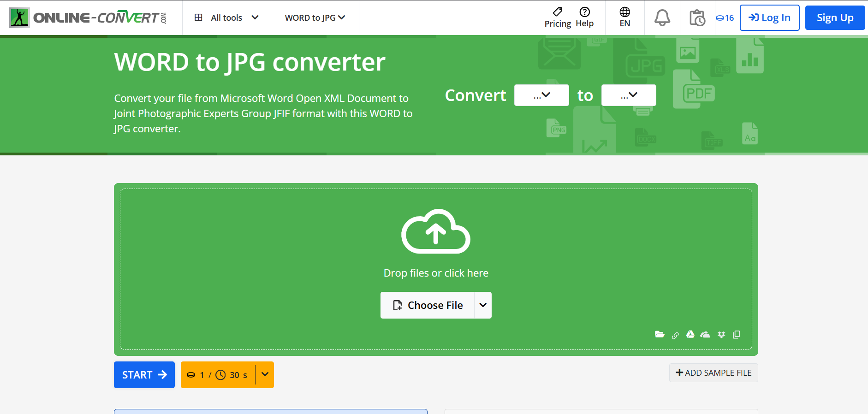Open the Pricing page
This screenshot has height=414, width=868.
pyautogui.click(x=558, y=18)
